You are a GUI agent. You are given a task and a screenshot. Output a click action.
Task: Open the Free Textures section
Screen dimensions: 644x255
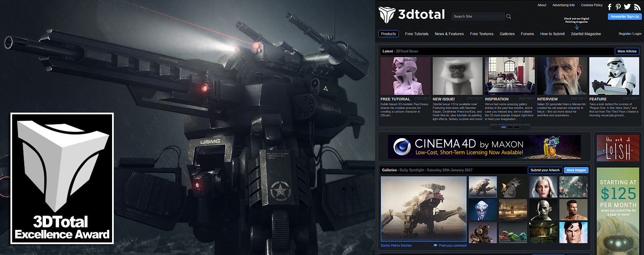coord(482,34)
